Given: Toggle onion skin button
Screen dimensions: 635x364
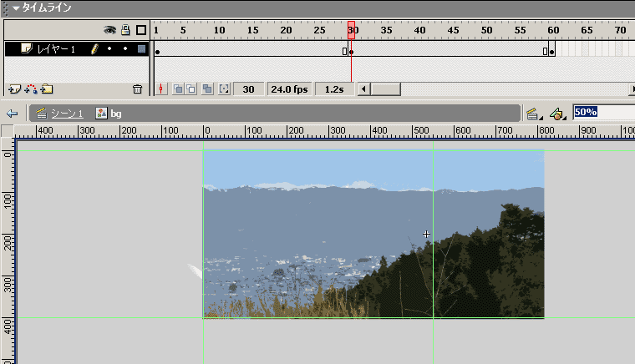Looking at the screenshot, I should 177,89.
